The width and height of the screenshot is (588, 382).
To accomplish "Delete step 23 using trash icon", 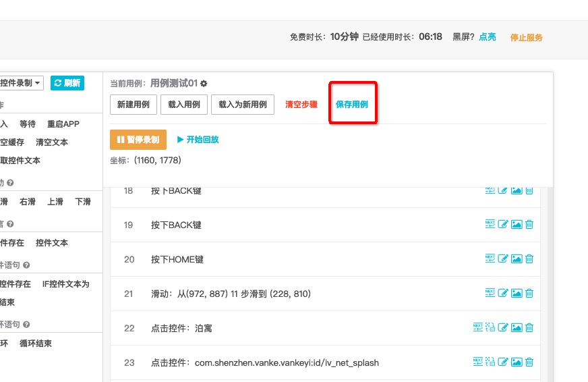I will coord(529,362).
